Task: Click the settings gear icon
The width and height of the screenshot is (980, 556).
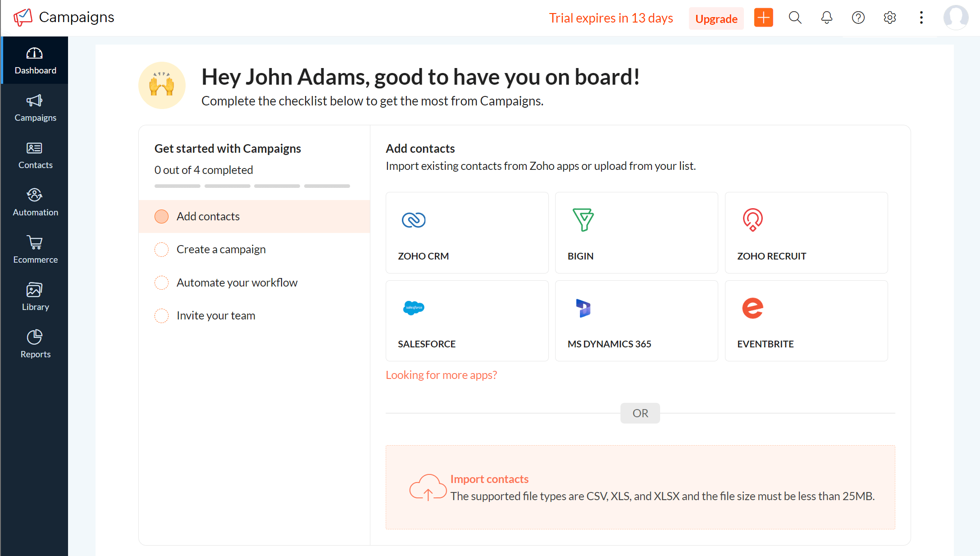Action: tap(890, 18)
